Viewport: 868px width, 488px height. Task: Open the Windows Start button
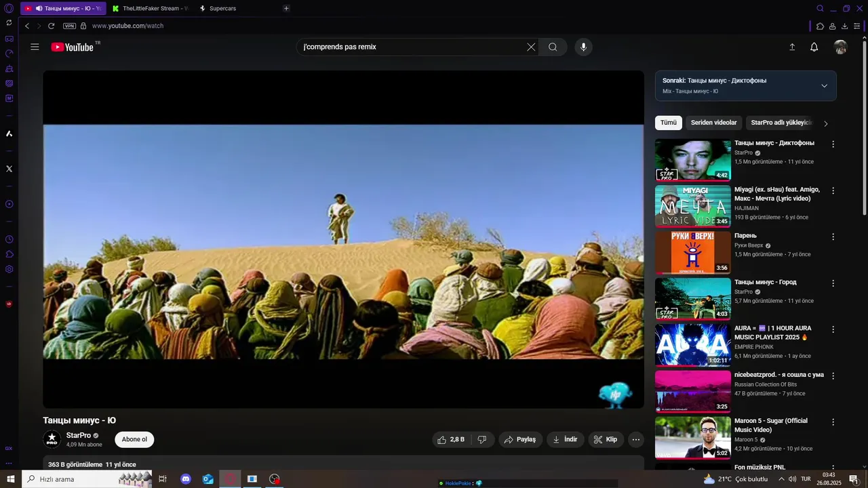tap(11, 479)
